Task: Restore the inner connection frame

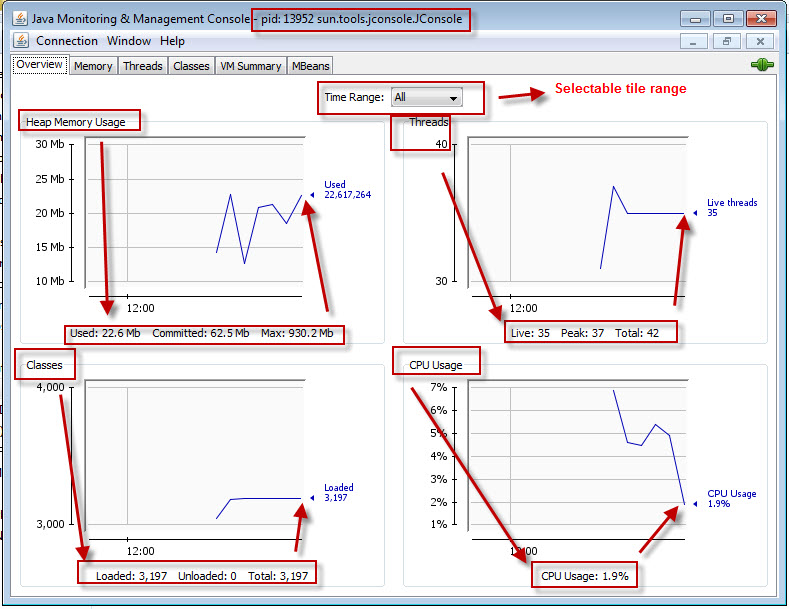Action: (x=727, y=41)
